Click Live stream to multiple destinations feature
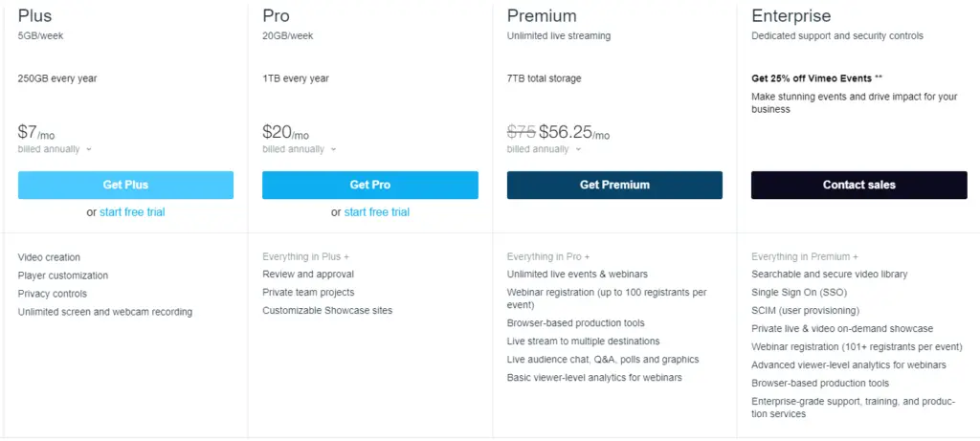980x441 pixels. (583, 342)
